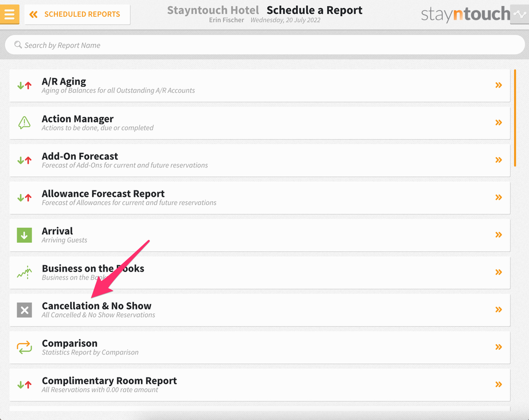Click 'Statistics Report by Comparison' description
This screenshot has width=529, height=420.
click(90, 353)
